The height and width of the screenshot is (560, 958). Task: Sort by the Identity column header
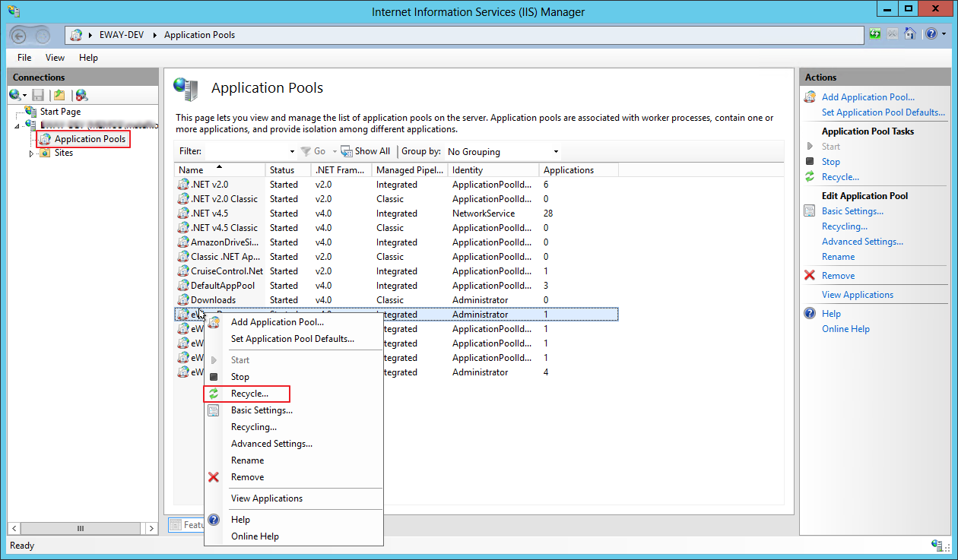pos(493,170)
